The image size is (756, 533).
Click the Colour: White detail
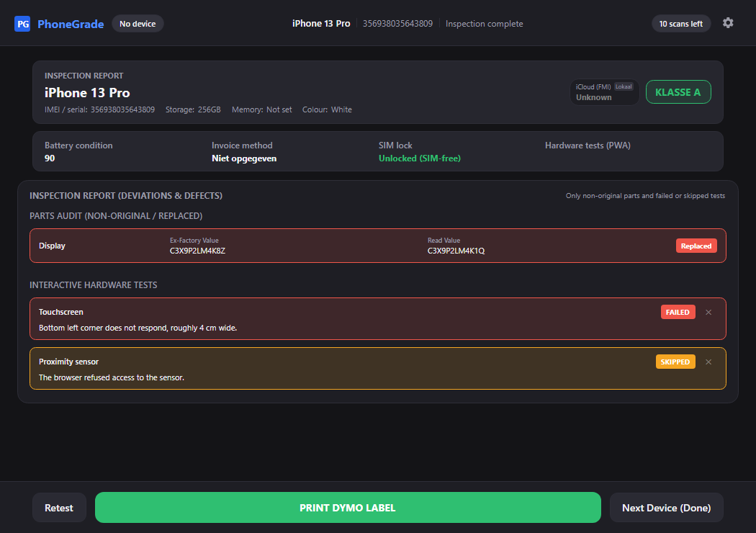pos(327,109)
